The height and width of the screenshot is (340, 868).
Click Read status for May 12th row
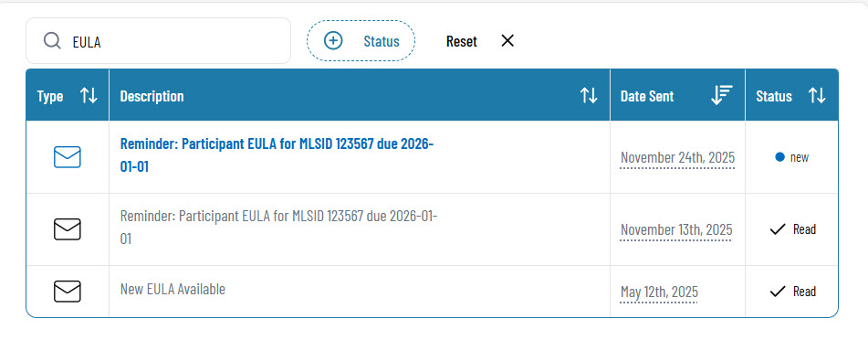coord(793,292)
